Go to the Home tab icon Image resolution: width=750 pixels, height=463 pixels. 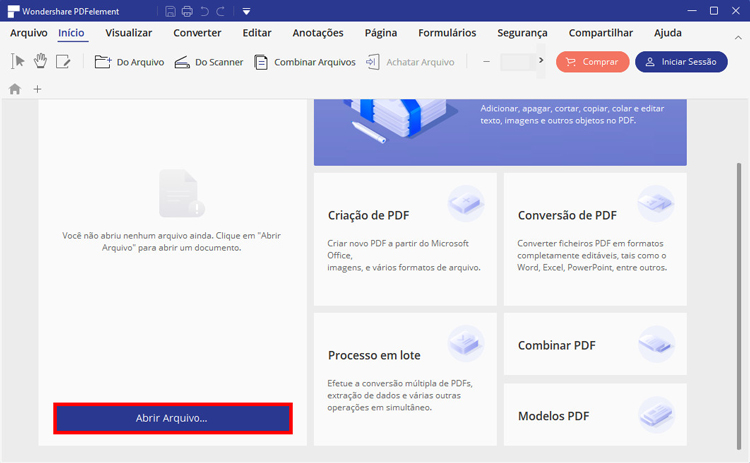click(15, 89)
